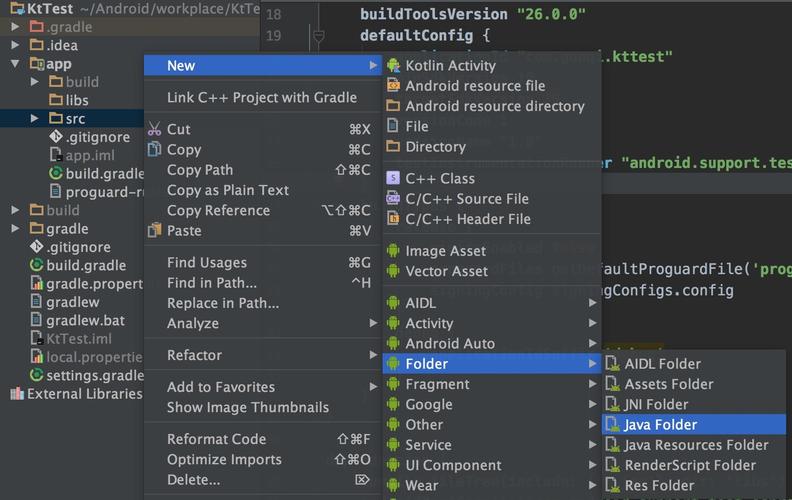Viewport: 792px width, 500px height.
Task: Expand the src folder arrow
Action: pos(34,118)
